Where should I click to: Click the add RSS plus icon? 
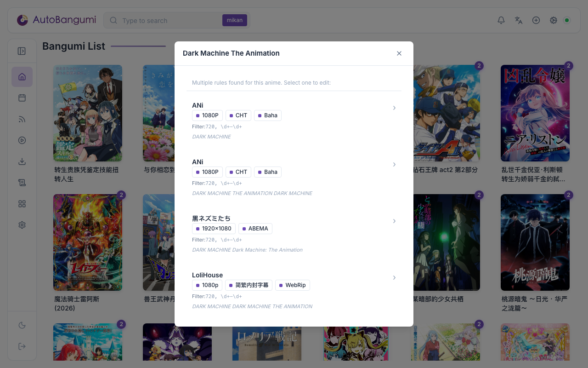[x=536, y=20]
